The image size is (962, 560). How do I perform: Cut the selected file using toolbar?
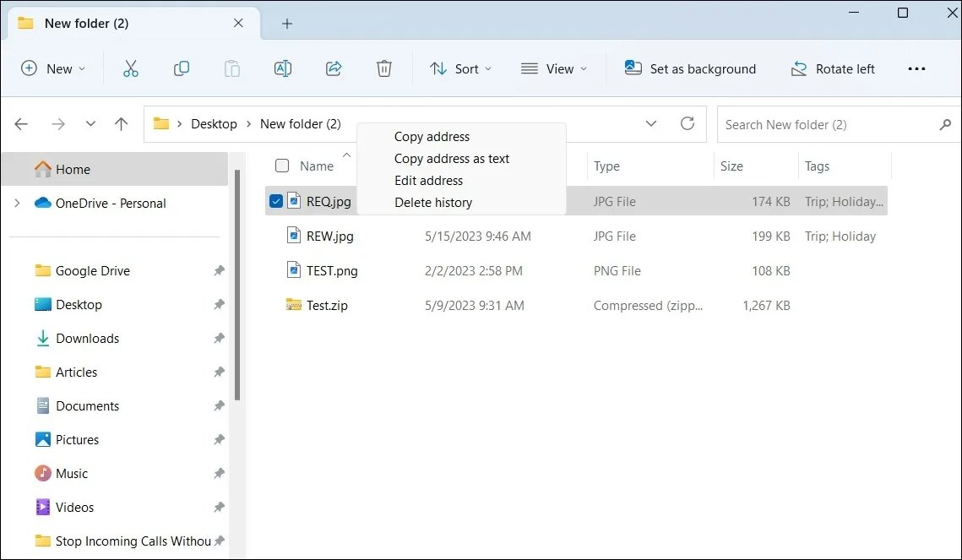click(130, 68)
